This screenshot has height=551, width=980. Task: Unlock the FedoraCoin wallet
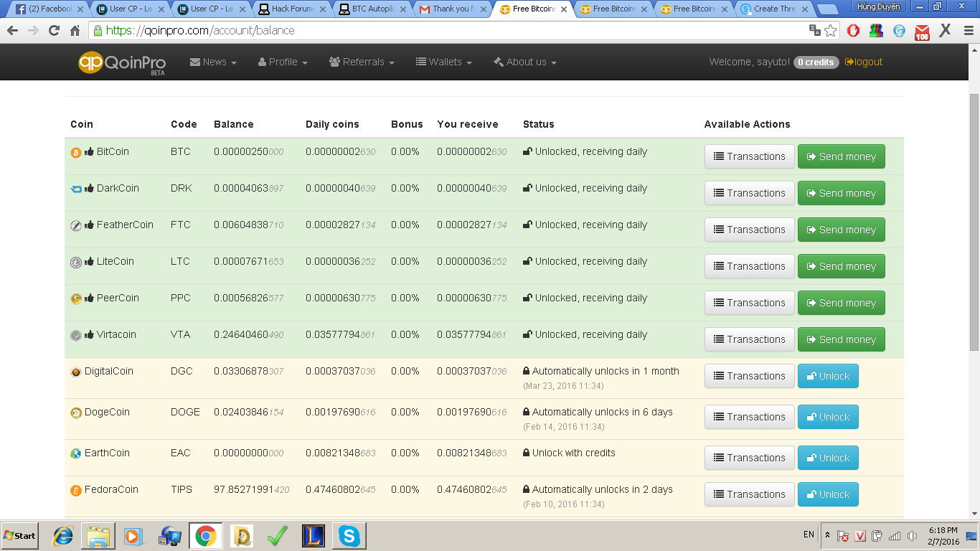coord(828,494)
